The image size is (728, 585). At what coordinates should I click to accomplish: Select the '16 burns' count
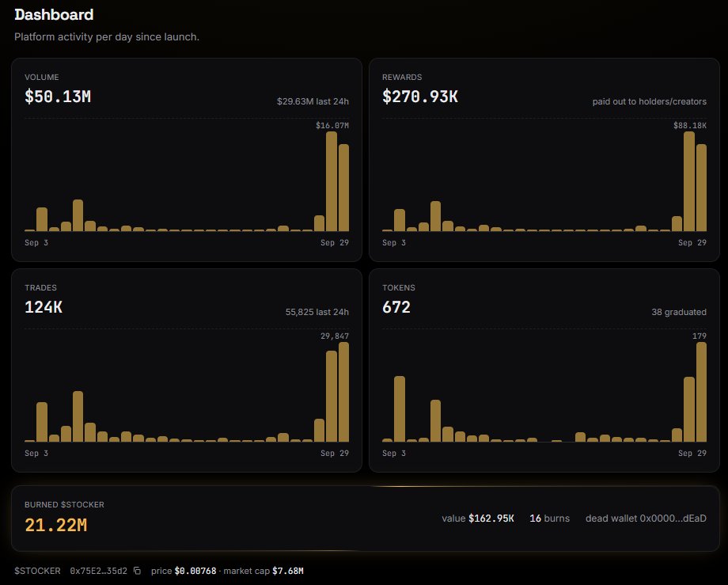[550, 519]
